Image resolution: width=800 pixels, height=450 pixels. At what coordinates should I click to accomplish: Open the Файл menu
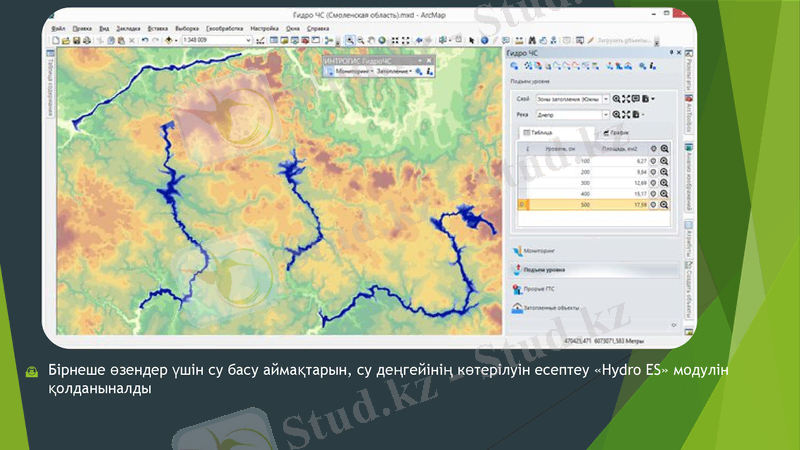(x=58, y=29)
